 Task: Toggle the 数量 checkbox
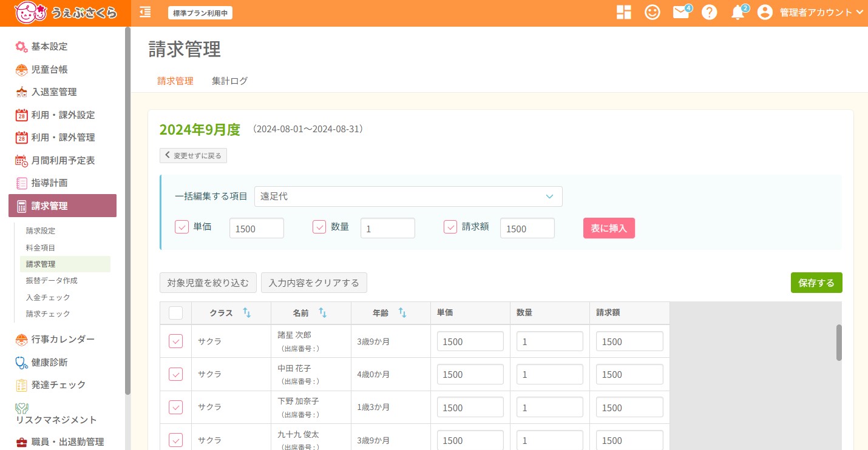pos(319,227)
